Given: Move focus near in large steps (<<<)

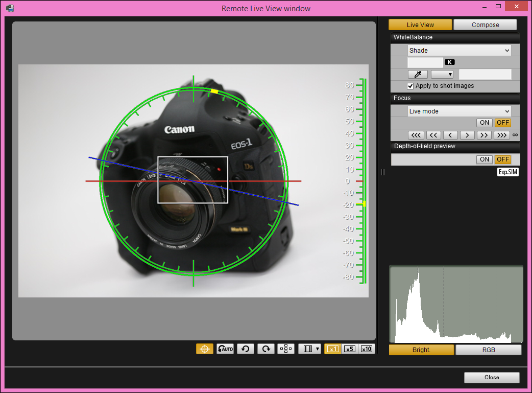Looking at the screenshot, I should click(x=416, y=135).
